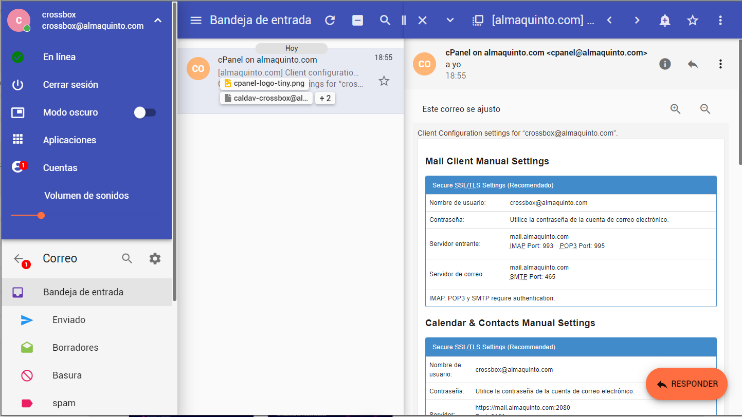Search folders with Correo search icon
Viewport: 742px width, 417px height.
click(x=127, y=258)
